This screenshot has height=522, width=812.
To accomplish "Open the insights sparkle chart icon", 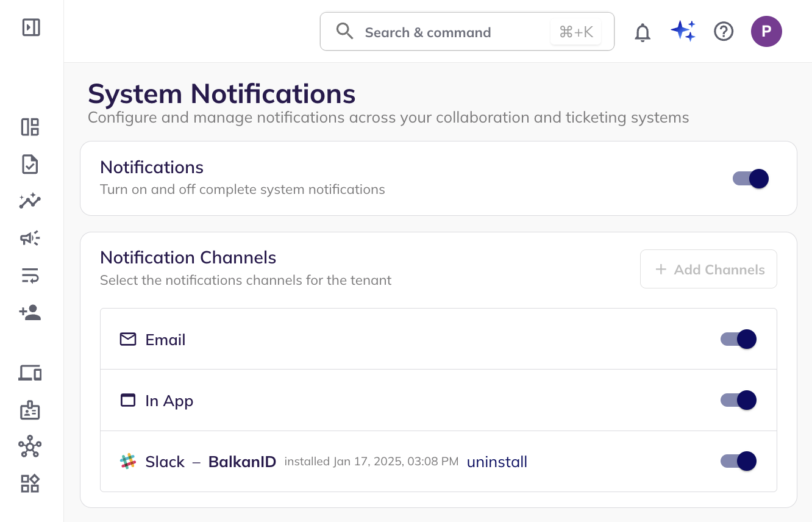I will [30, 201].
